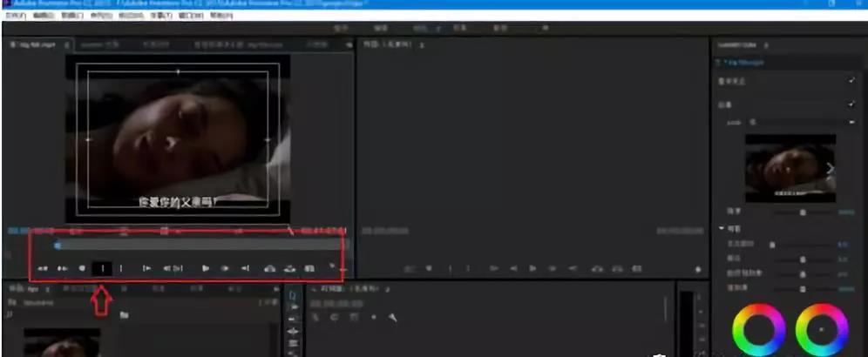This screenshot has height=357, width=868.
Task: Select the Track Select tool
Action: coord(294,306)
